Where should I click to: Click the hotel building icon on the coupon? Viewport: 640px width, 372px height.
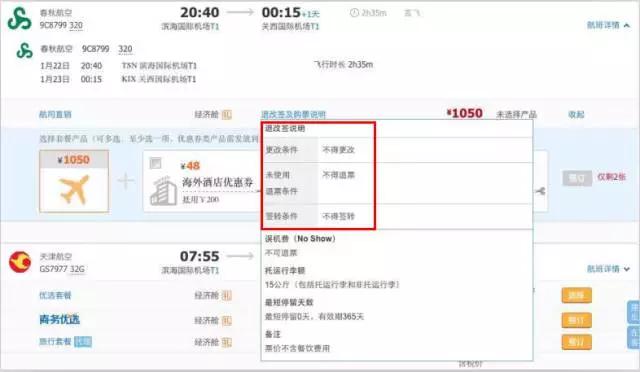pos(163,190)
